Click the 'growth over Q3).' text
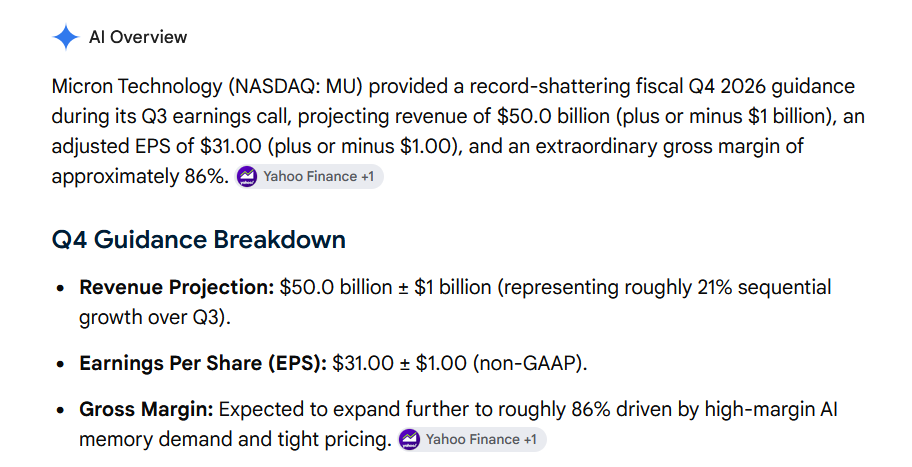This screenshot has width=912, height=467. [155, 318]
